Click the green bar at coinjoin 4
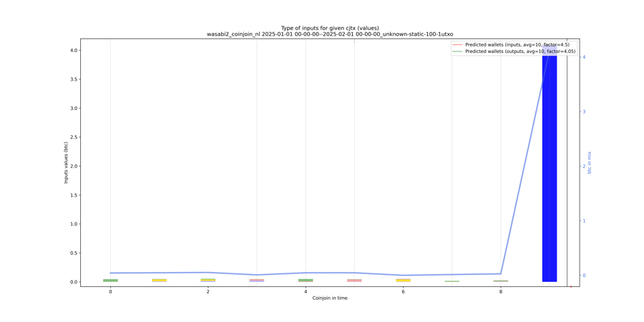The image size is (644, 322). 306,280
